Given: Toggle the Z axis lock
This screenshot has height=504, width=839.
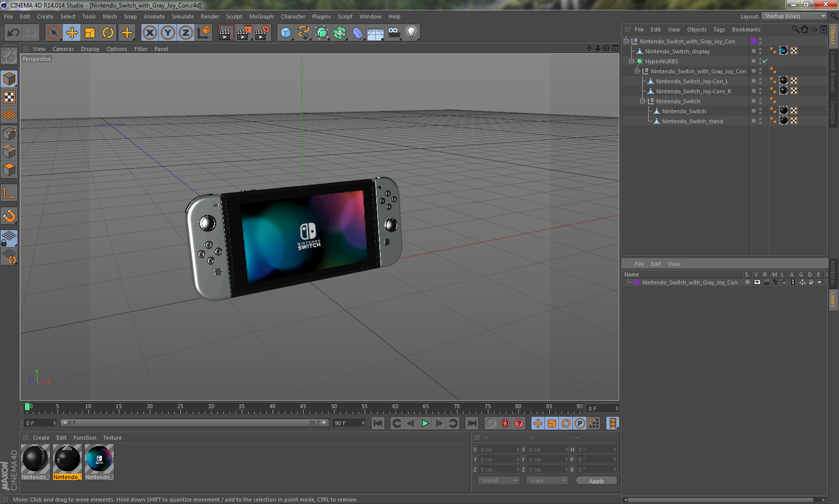Looking at the screenshot, I should point(186,33).
